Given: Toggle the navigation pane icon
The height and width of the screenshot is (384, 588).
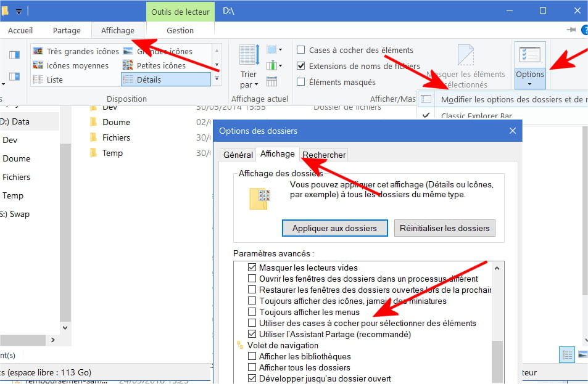Looking at the screenshot, I should [x=14, y=55].
